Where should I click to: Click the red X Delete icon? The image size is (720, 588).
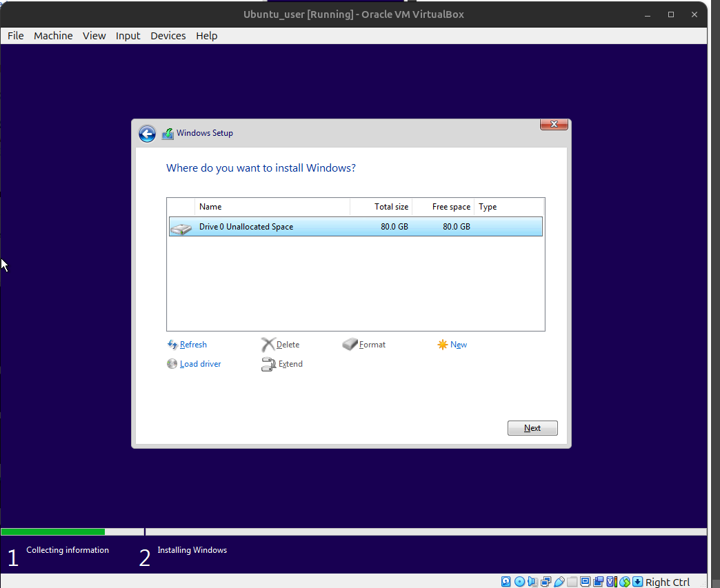pyautogui.click(x=268, y=344)
